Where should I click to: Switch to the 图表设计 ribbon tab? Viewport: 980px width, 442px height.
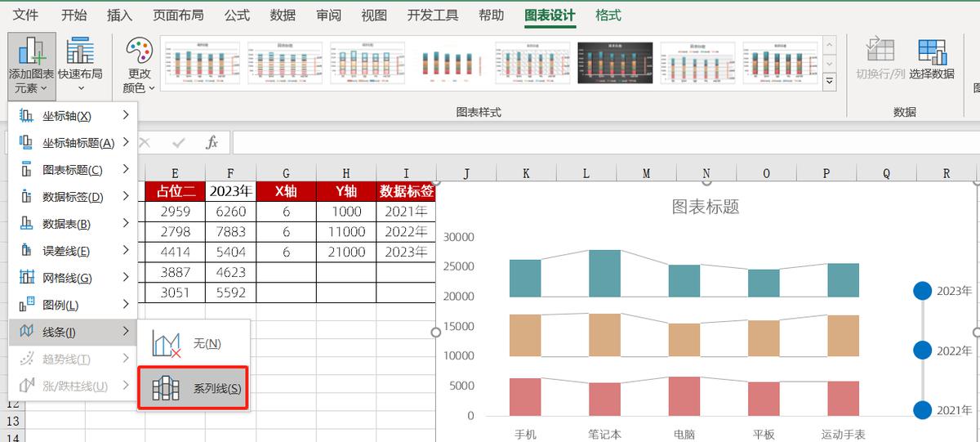[x=550, y=16]
